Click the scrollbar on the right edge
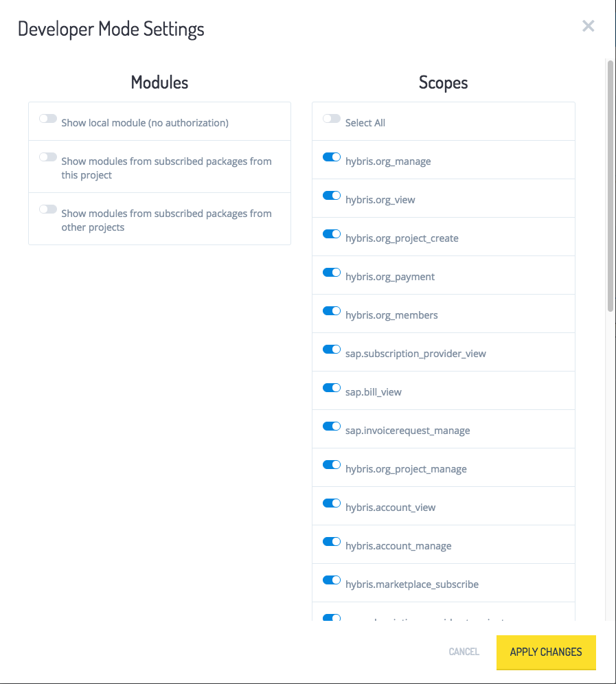 pyautogui.click(x=610, y=185)
